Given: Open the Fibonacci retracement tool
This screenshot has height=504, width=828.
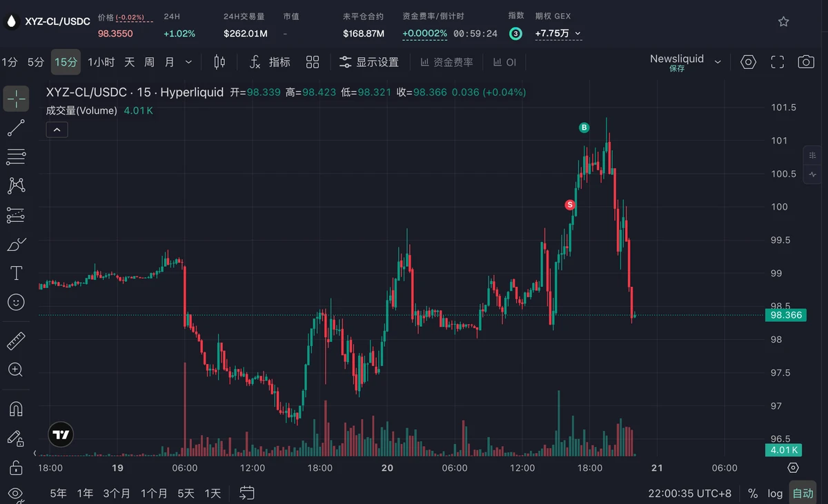Looking at the screenshot, I should (16, 157).
